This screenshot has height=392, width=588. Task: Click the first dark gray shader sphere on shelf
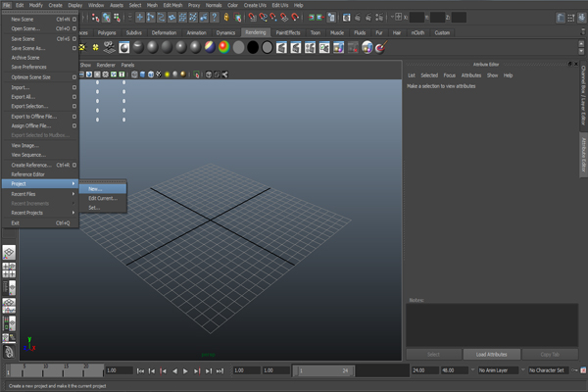(138, 47)
